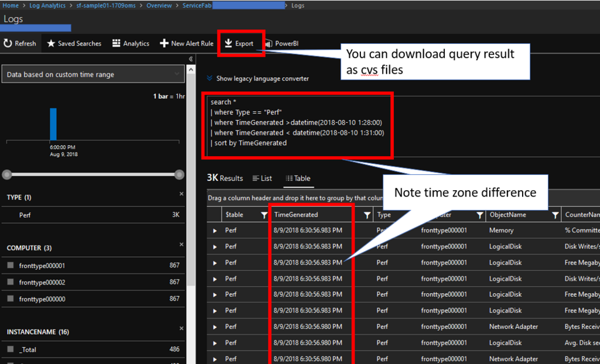This screenshot has width=600, height=364.
Task: Expand the first Network Adapter row
Action: (214, 327)
